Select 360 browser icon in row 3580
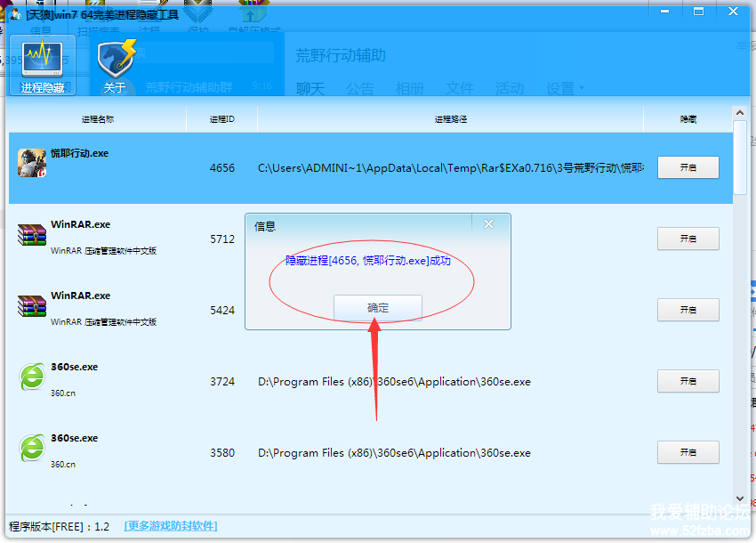 32,448
